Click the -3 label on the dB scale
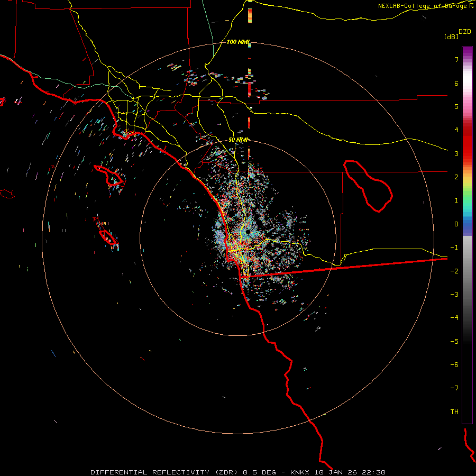The image size is (476, 476). coord(454,294)
